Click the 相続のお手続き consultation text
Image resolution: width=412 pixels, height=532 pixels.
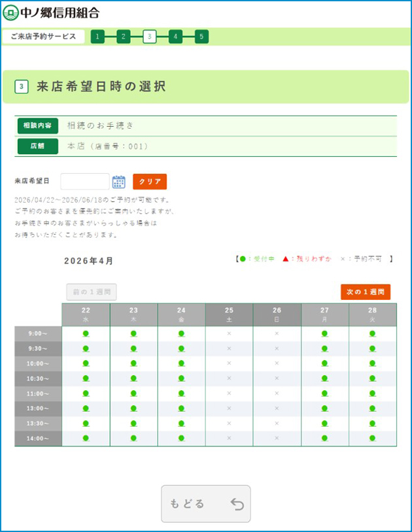[x=101, y=125]
